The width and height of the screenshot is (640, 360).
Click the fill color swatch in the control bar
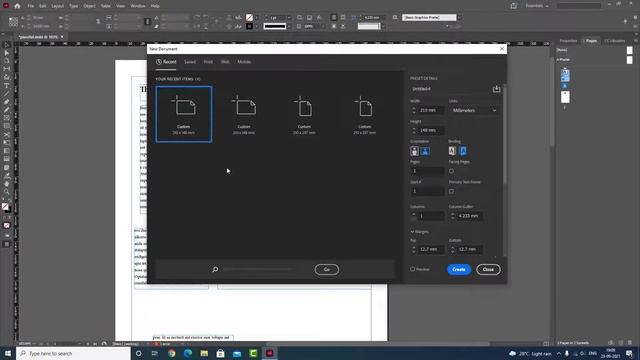[249, 18]
